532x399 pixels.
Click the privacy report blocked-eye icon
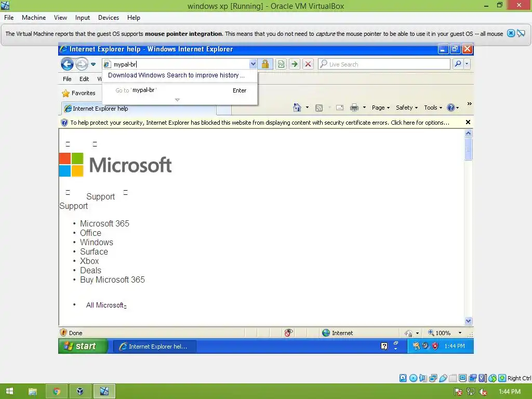[288, 333]
